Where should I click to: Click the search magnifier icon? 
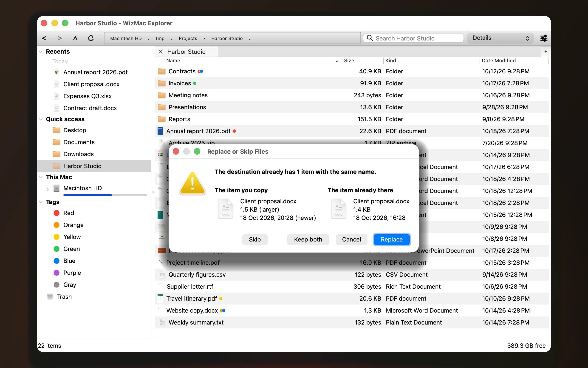click(370, 38)
